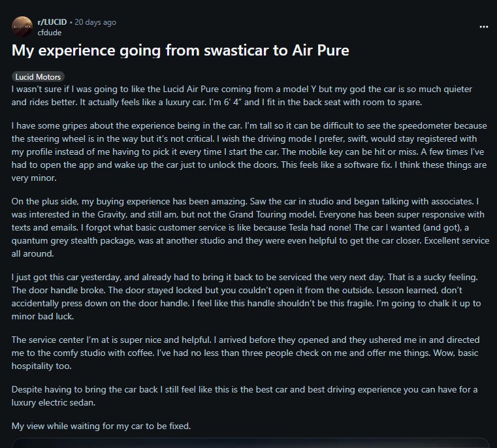Click the line "My view while waiting"
497x448 pixels.
101,426
